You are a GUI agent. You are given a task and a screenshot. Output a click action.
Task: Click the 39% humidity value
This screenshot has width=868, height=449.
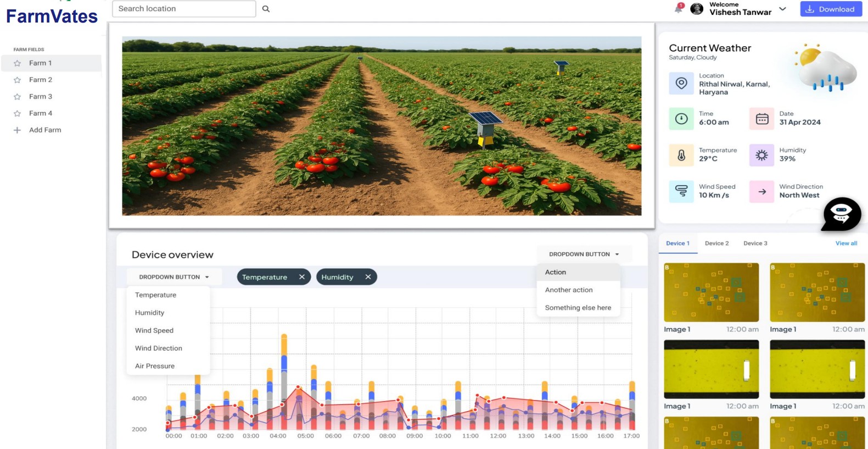pyautogui.click(x=787, y=159)
